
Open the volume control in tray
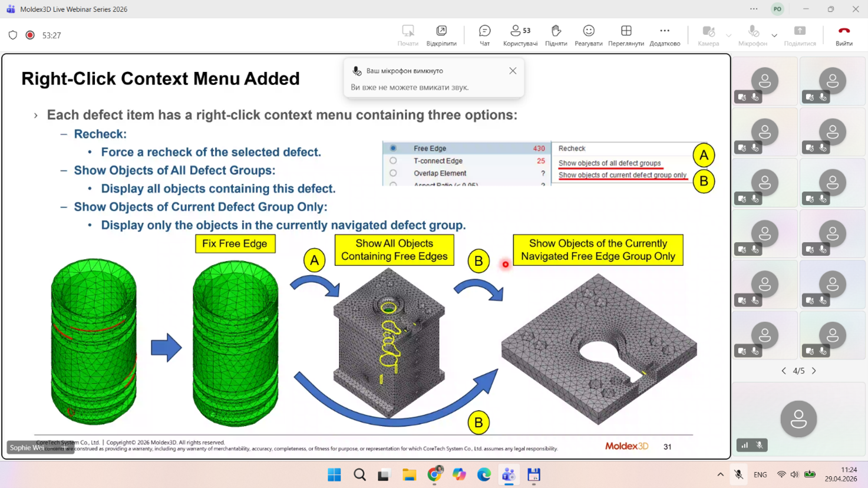click(x=794, y=474)
